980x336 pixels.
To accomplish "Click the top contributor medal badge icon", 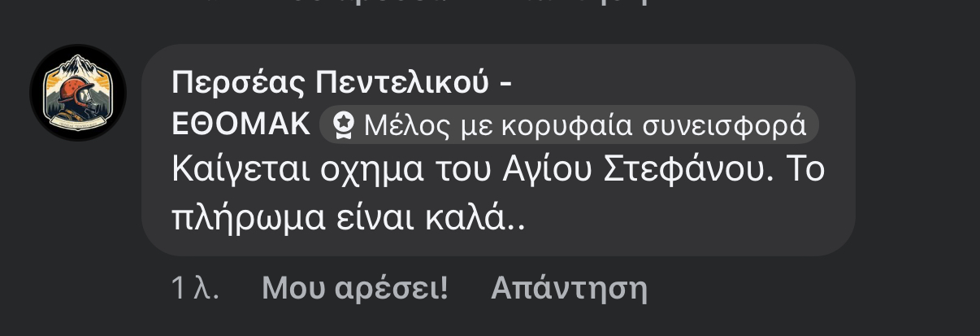I will pyautogui.click(x=344, y=124).
